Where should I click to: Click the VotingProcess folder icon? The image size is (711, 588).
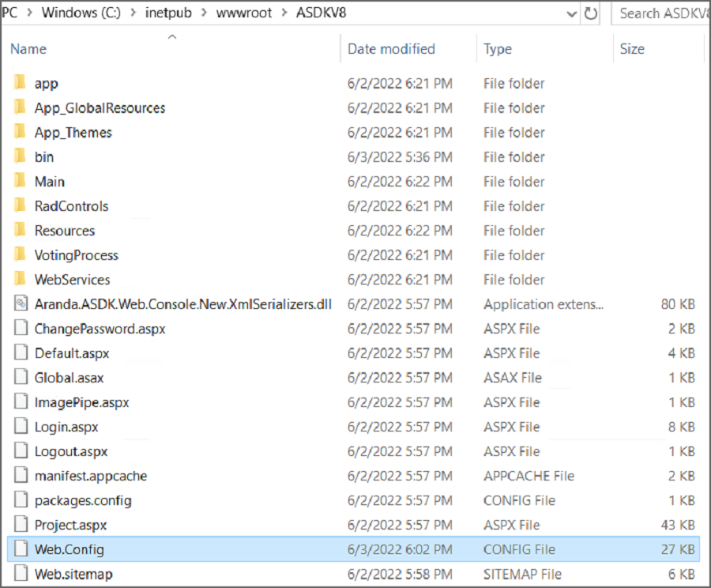[x=20, y=254]
